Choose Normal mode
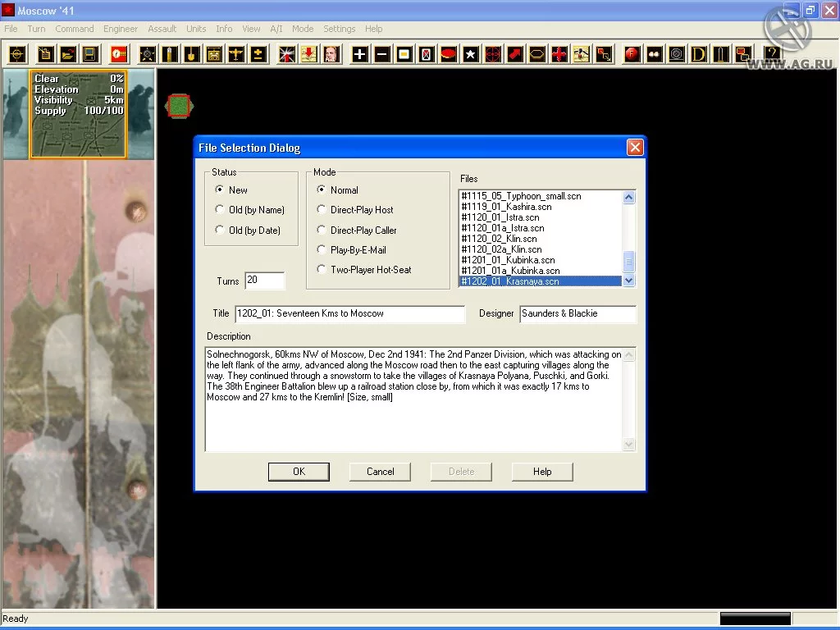This screenshot has width=840, height=630. (337, 189)
